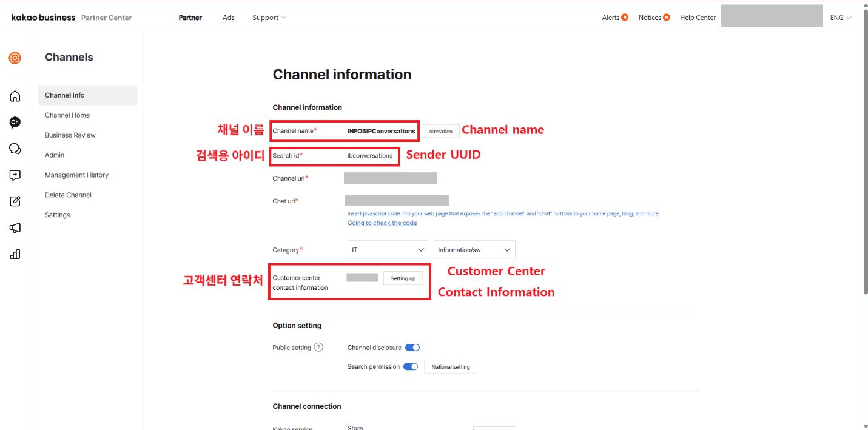Open Business Review in sidebar
The height and width of the screenshot is (430, 868).
[x=70, y=135]
